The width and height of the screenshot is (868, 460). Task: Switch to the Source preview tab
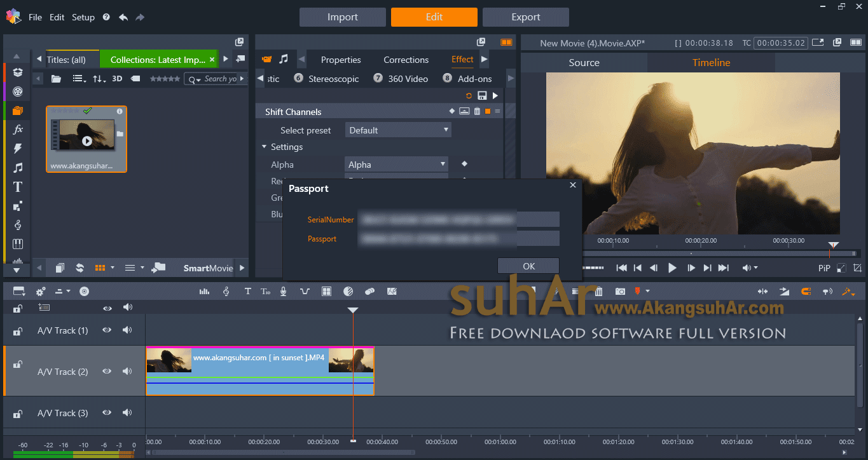pos(584,63)
